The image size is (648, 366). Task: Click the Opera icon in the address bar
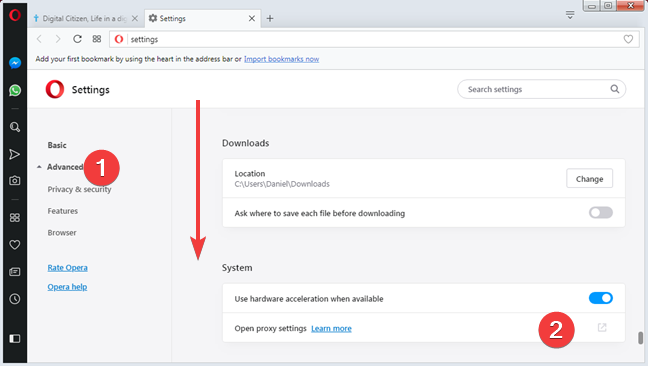pos(119,39)
